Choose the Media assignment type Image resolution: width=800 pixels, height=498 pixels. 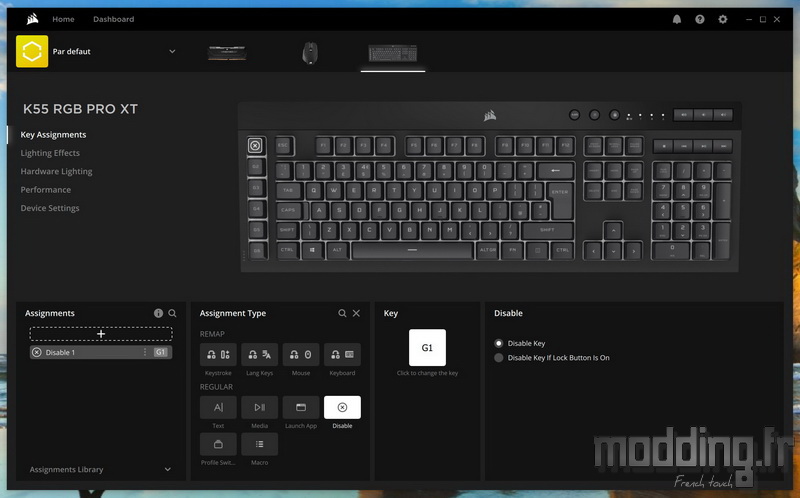pyautogui.click(x=259, y=407)
